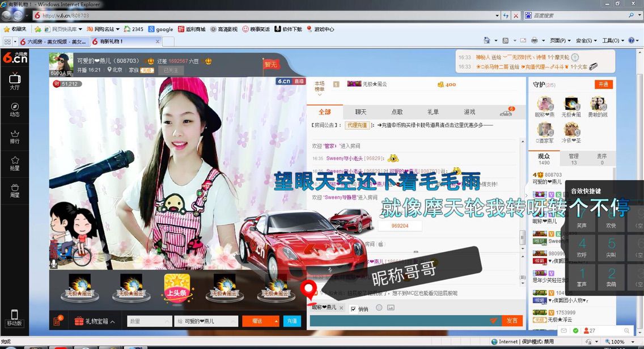Image resolution: width=644 pixels, height=349 pixels.
Task: Switch to the 全部 chat tab
Action: (x=324, y=112)
